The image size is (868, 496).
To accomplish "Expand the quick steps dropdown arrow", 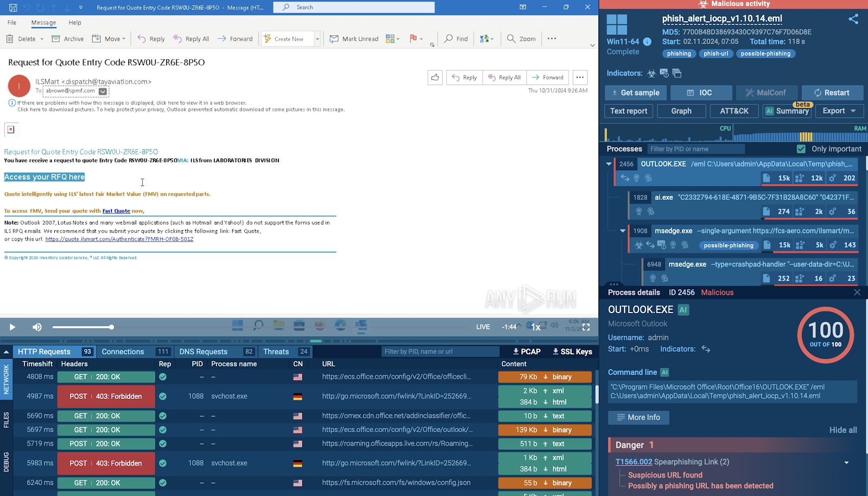I will (317, 39).
